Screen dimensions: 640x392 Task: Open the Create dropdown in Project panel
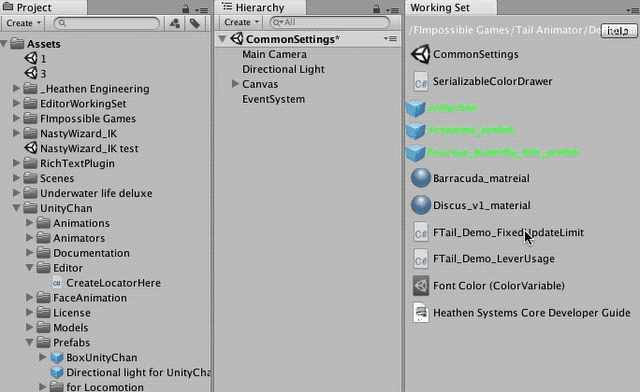pyautogui.click(x=23, y=23)
